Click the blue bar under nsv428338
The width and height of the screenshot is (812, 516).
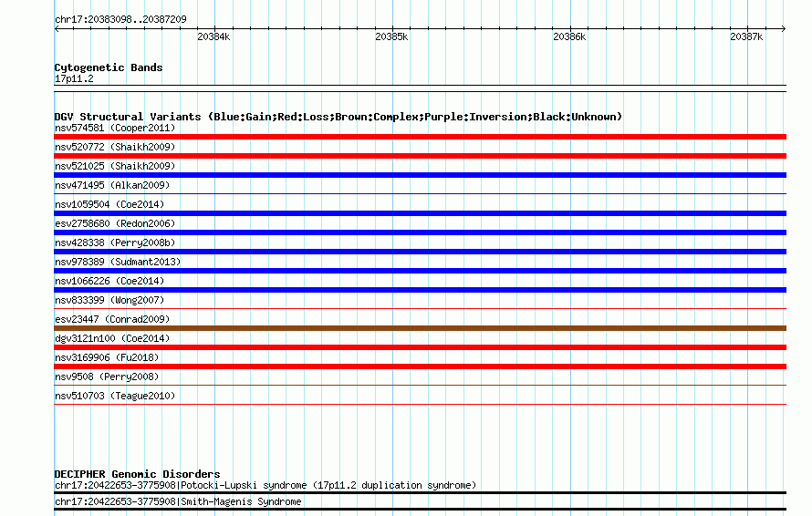(x=420, y=252)
